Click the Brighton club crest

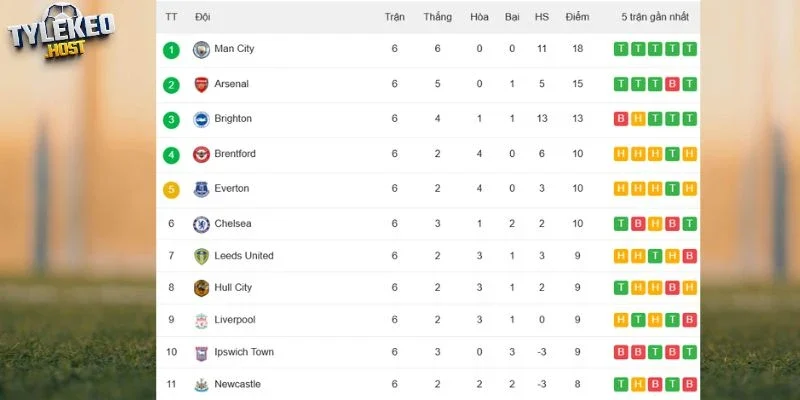click(202, 119)
